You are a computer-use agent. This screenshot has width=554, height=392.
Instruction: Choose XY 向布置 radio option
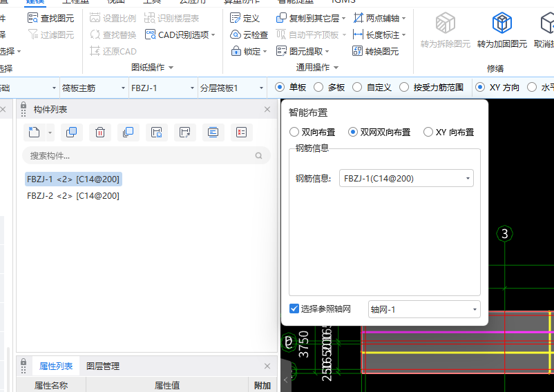[x=428, y=132]
